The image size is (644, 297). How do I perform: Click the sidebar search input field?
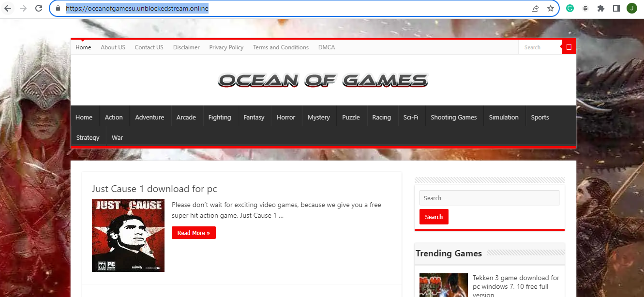(489, 197)
